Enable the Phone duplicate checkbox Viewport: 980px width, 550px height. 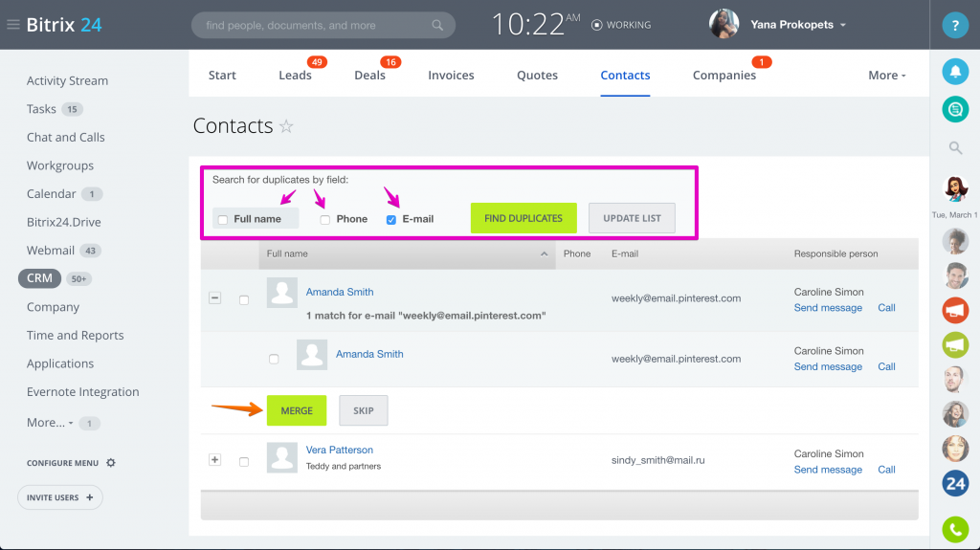pos(325,219)
